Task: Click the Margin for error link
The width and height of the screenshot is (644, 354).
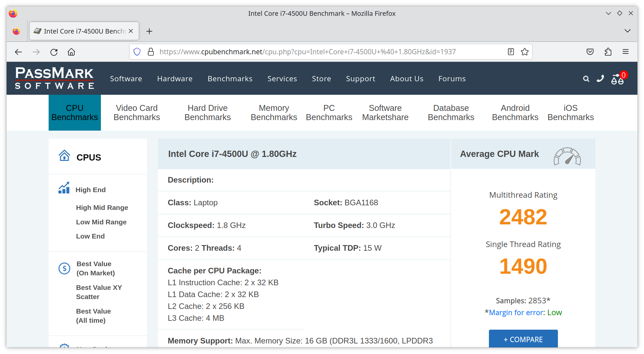Action: [x=516, y=313]
